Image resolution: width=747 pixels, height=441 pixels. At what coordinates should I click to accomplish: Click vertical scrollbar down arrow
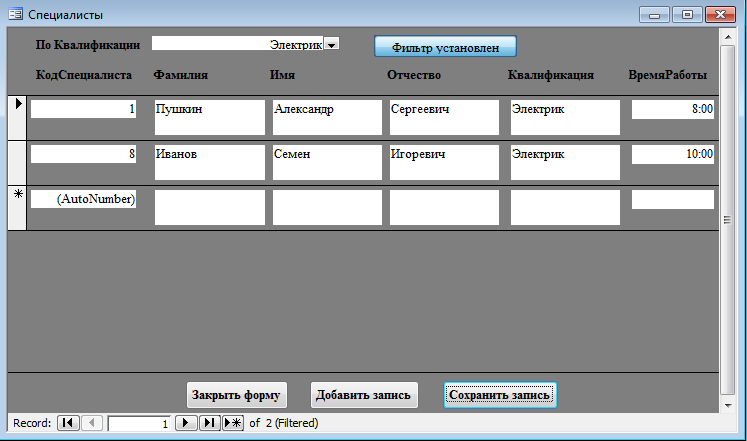(727, 406)
